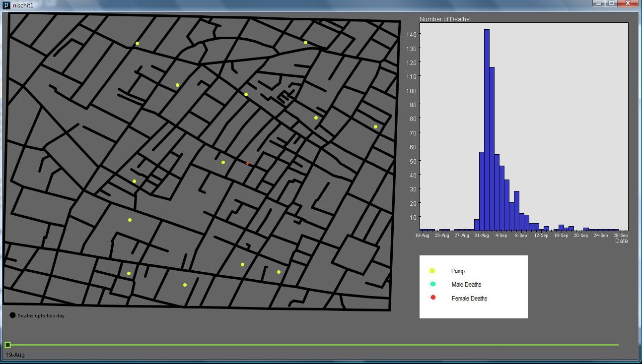
Task: Select the yellow Pump legend dot
Action: click(x=432, y=271)
